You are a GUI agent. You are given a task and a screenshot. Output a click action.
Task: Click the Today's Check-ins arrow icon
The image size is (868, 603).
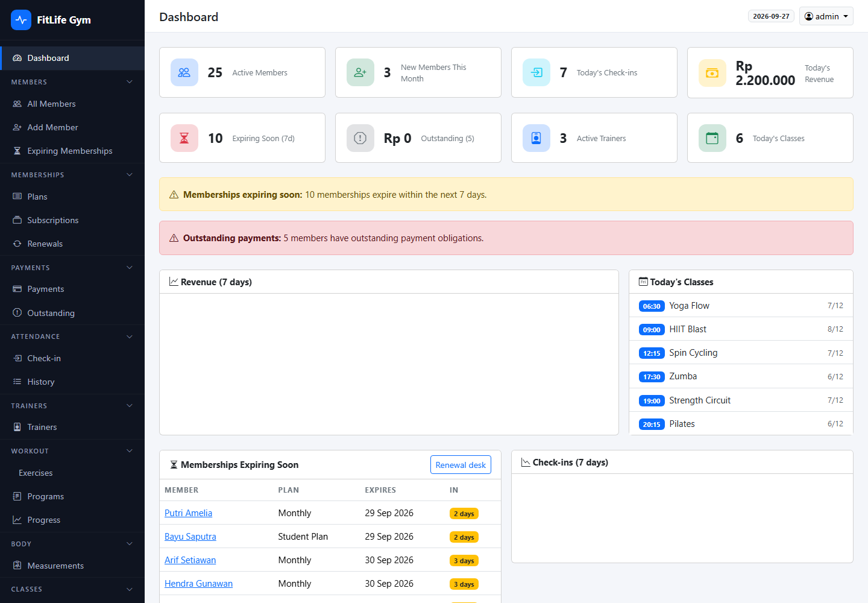536,72
